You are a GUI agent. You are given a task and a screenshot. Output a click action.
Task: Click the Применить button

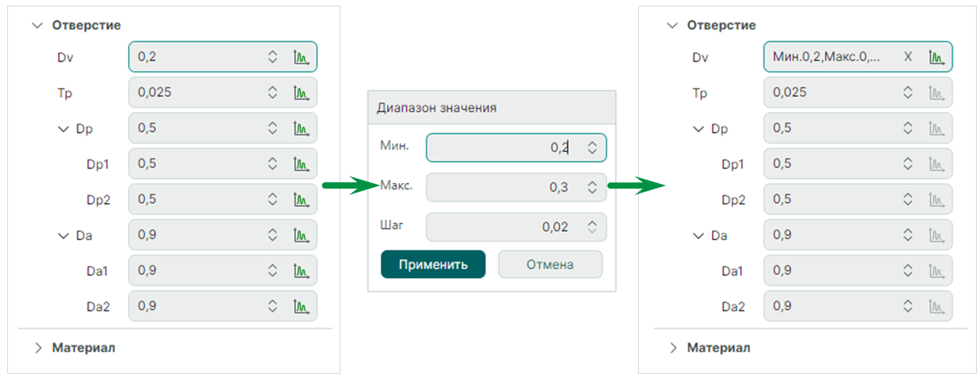point(433,264)
